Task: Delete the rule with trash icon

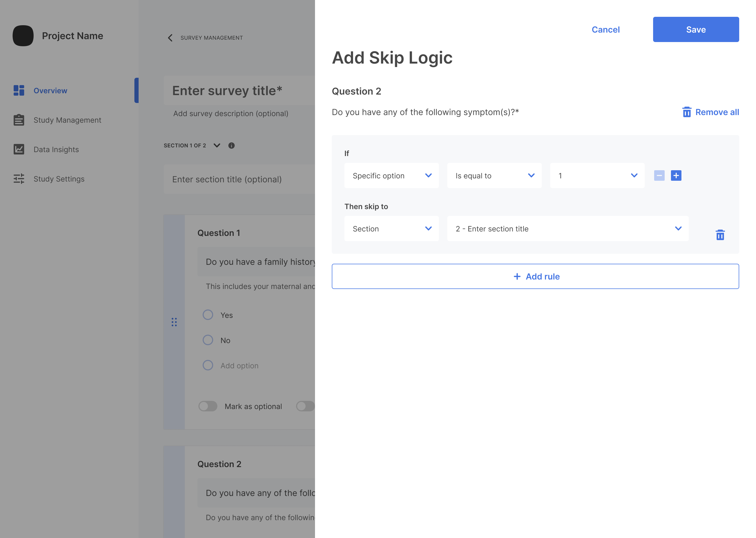Action: (x=720, y=235)
